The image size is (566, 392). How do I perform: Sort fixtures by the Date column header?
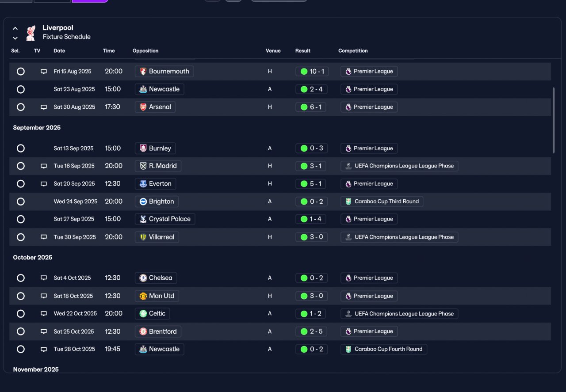pos(59,51)
